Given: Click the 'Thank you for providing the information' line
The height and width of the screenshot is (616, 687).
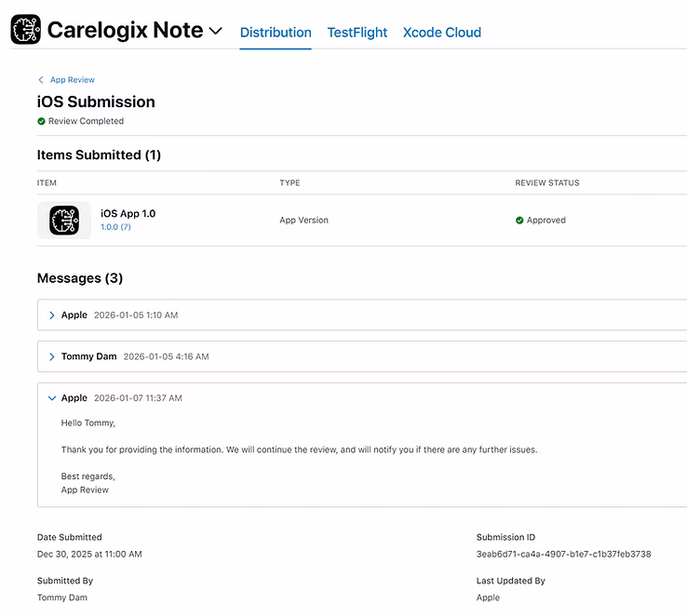Looking at the screenshot, I should 299,449.
